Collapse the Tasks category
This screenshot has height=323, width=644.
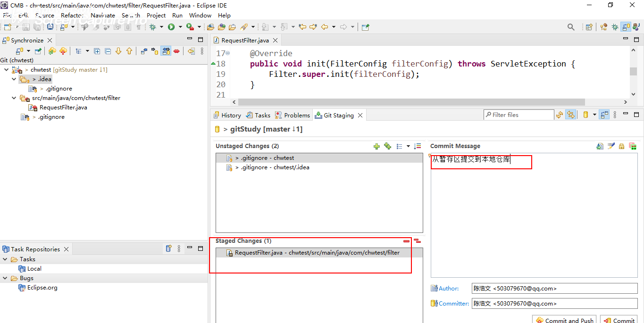click(5, 259)
